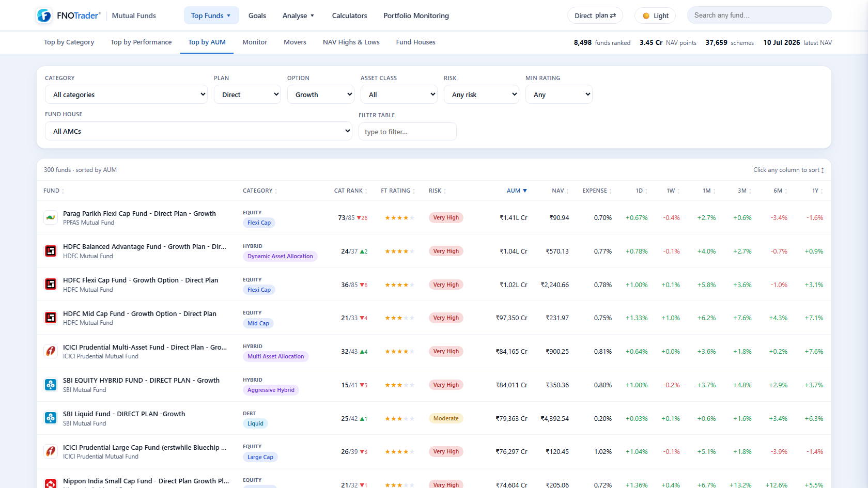868x488 pixels.
Task: Toggle the Light theme switch
Action: pos(655,15)
